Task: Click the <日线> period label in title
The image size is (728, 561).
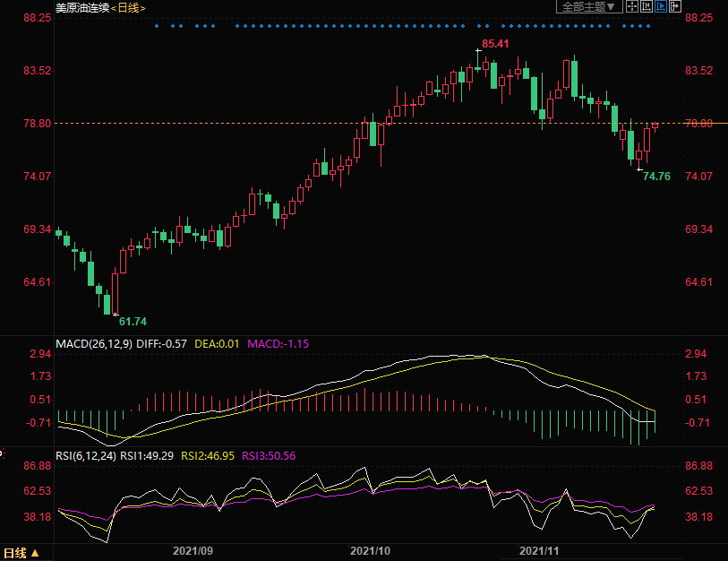Action: click(128, 7)
